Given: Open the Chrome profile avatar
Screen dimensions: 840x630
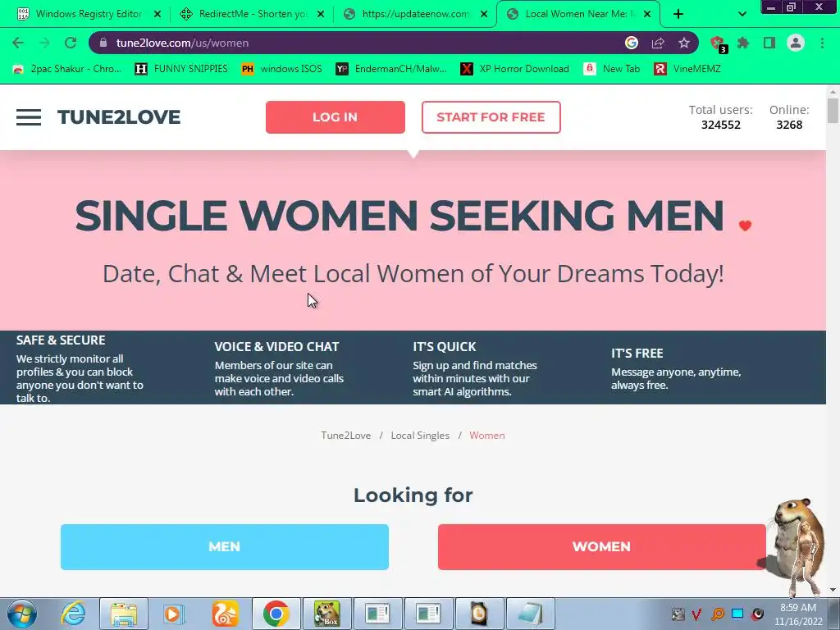Looking at the screenshot, I should 796,43.
